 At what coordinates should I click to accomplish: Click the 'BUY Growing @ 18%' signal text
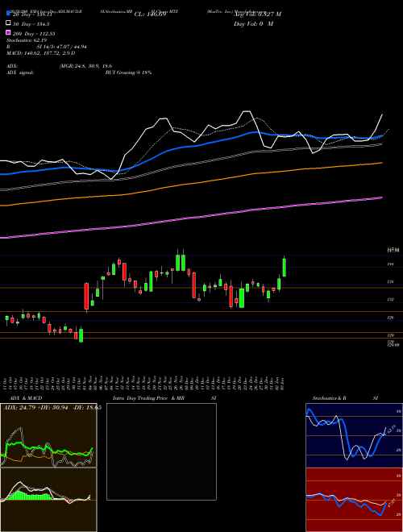128,73
